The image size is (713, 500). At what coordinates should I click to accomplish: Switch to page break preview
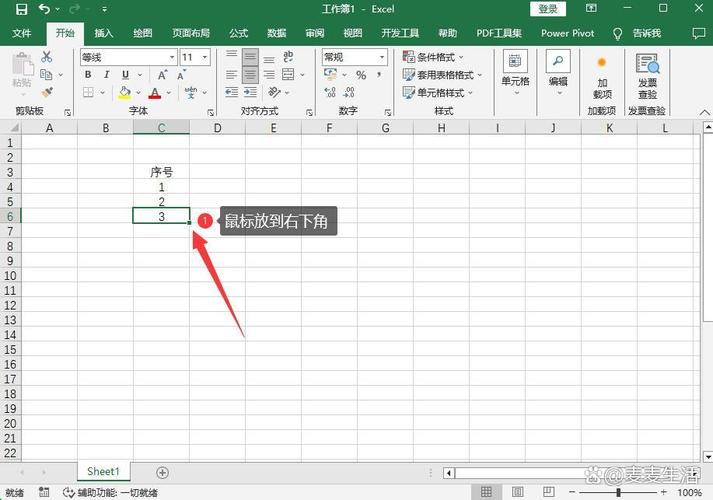[x=548, y=491]
